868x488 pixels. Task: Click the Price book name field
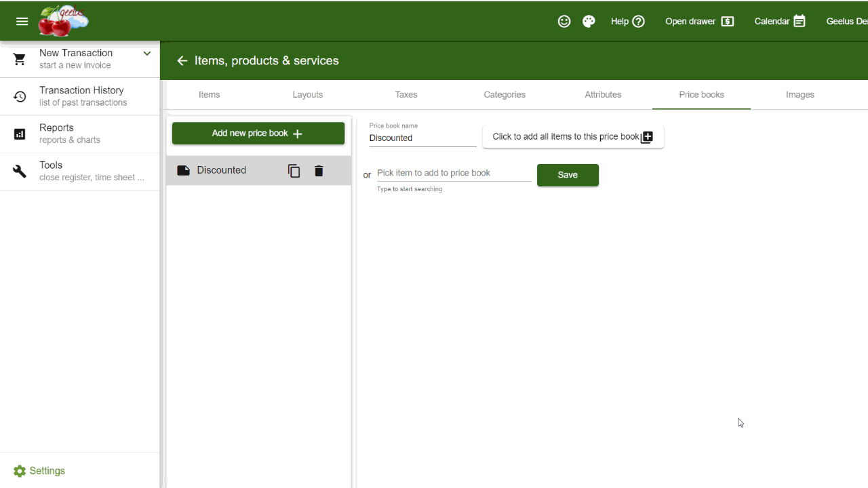422,138
